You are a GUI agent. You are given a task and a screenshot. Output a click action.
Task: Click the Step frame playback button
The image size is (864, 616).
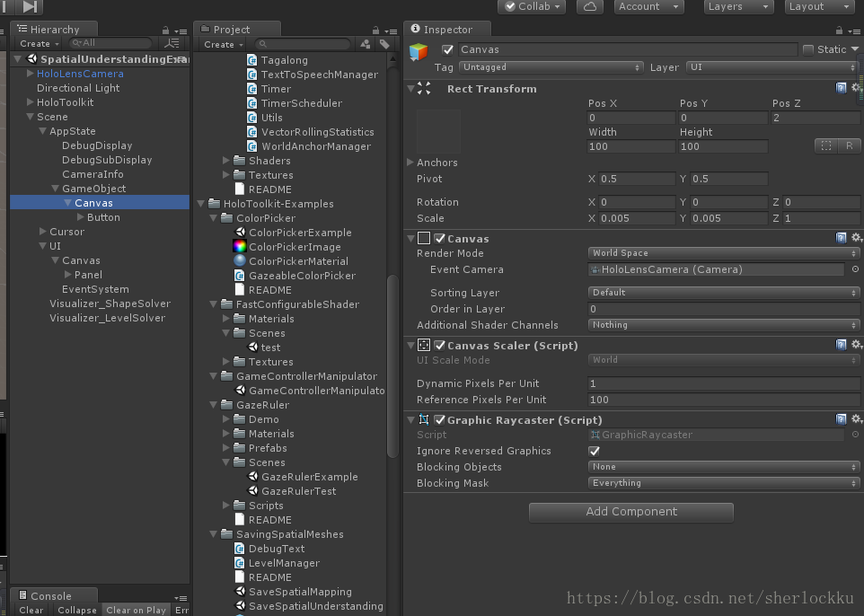(30, 6)
